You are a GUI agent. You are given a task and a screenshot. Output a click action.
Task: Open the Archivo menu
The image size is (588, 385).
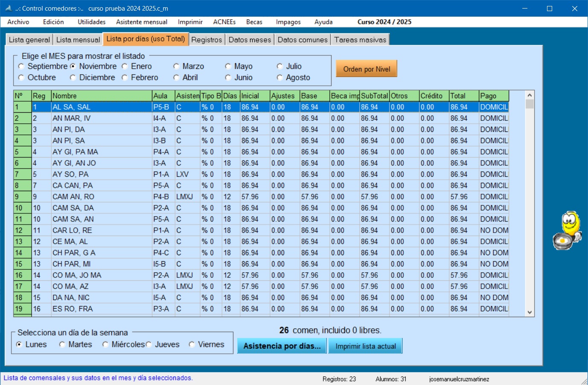point(18,22)
